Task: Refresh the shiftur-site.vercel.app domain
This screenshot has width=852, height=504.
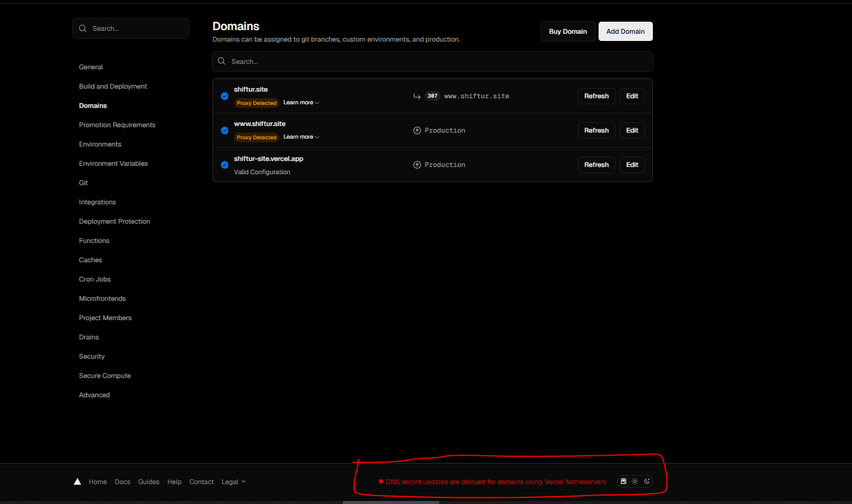Action: pos(597,165)
